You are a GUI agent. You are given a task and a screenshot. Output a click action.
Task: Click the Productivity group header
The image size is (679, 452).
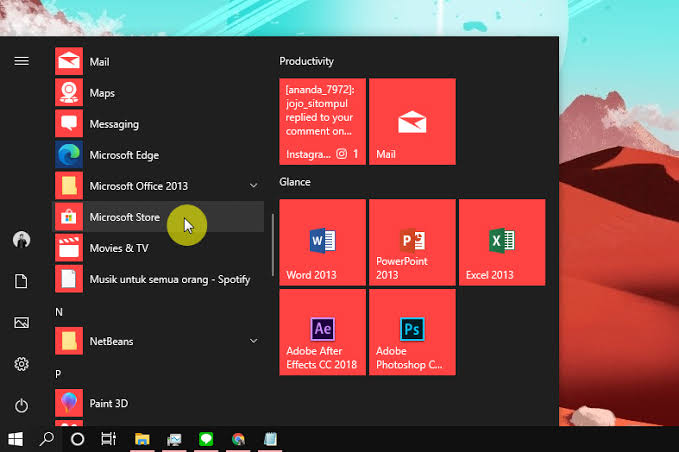[x=307, y=61]
